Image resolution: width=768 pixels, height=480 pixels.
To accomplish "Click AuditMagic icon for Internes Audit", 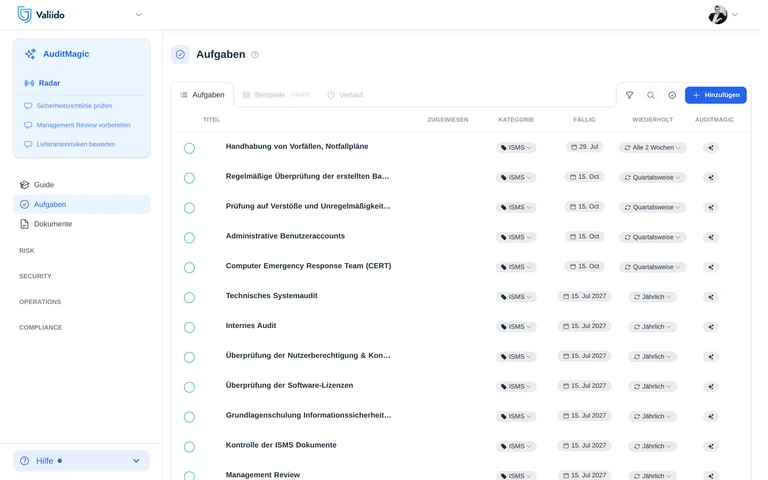I will pyautogui.click(x=711, y=327).
